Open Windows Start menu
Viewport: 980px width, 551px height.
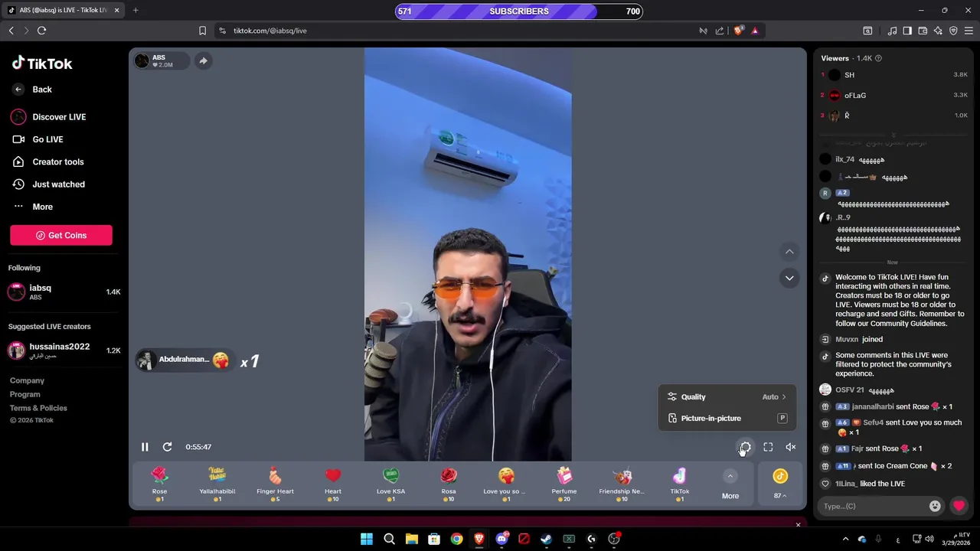tap(366, 539)
